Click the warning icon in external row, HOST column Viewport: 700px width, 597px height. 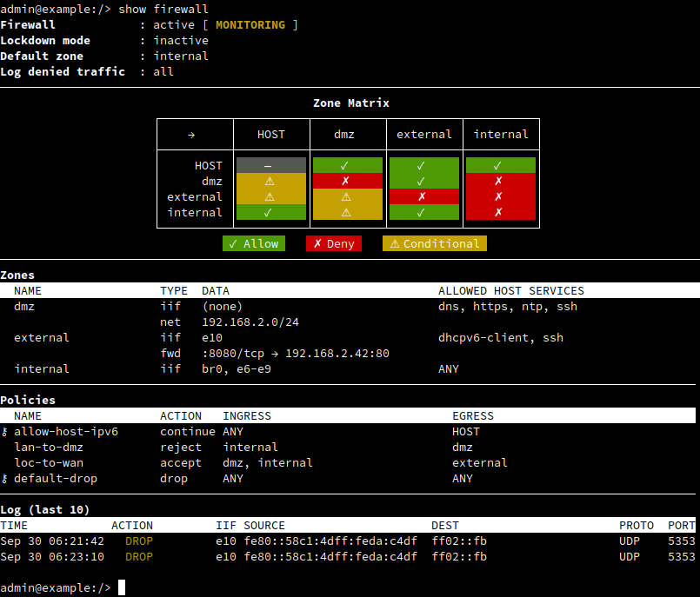270,196
